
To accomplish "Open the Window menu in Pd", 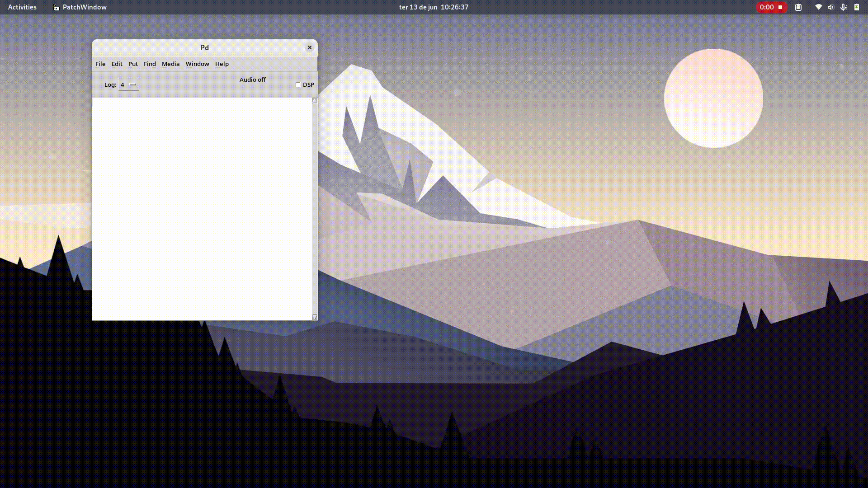I will [x=197, y=64].
